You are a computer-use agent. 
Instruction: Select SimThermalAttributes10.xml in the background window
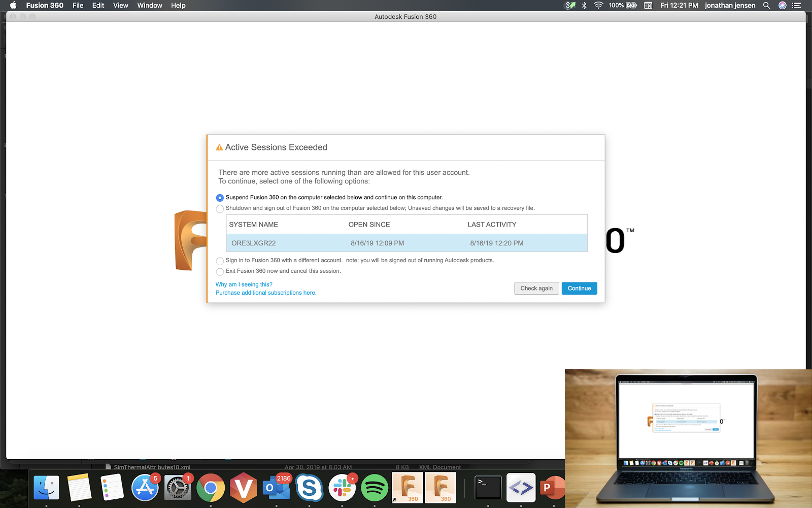(152, 467)
